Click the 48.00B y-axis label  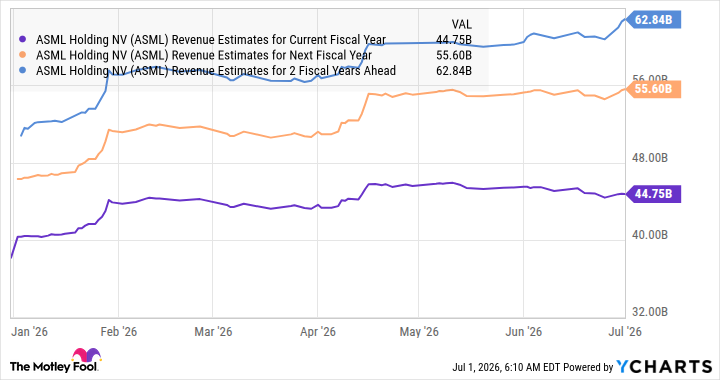pyautogui.click(x=650, y=158)
